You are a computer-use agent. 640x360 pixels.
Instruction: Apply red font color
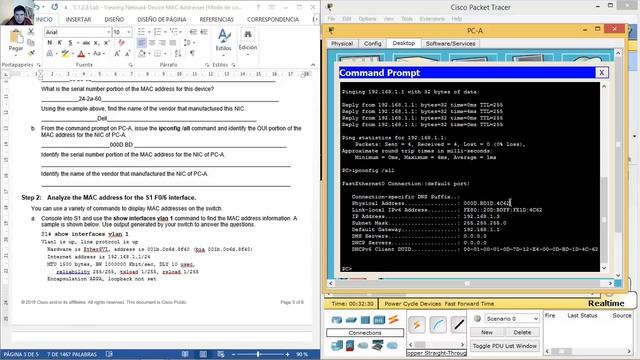[x=81, y=53]
